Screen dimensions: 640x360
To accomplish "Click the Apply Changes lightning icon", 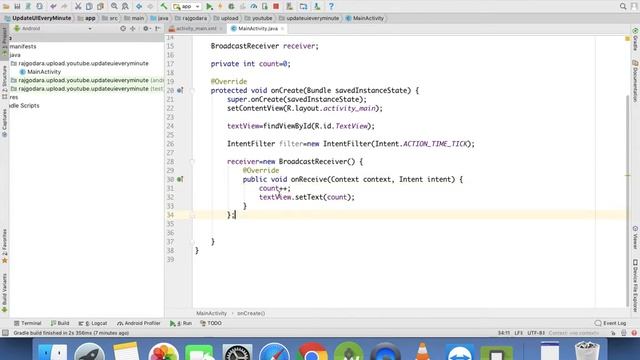I will [x=220, y=6].
